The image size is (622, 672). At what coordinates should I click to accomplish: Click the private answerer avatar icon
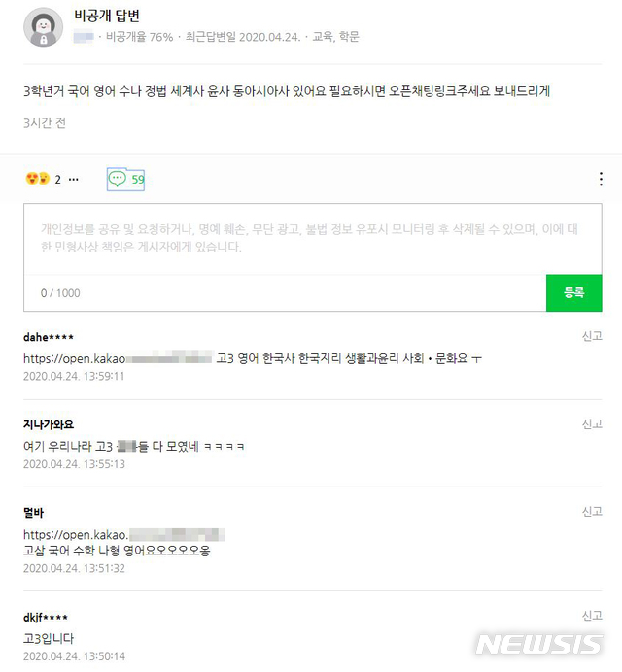[43, 27]
